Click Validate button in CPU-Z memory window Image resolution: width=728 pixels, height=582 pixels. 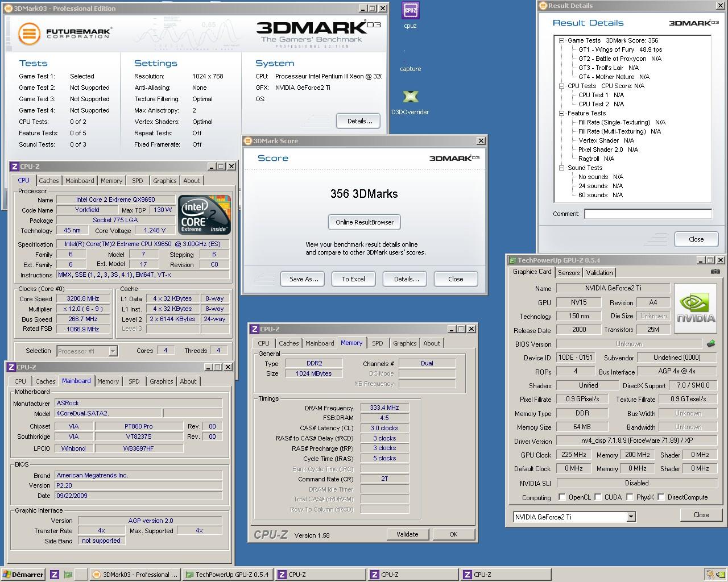[x=407, y=534]
